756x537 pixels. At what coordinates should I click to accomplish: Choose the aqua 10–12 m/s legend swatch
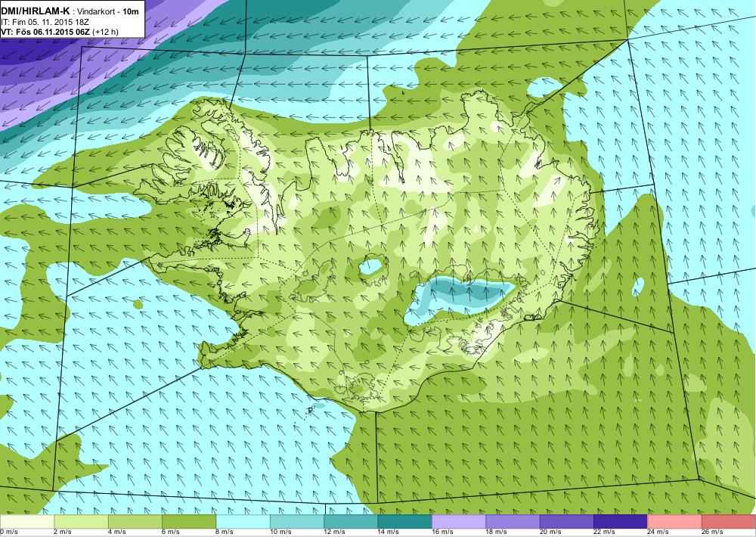point(297,521)
